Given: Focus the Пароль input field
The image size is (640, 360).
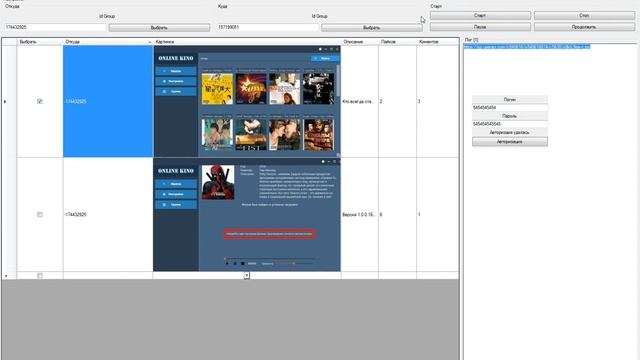Looking at the screenshot, I should [x=510, y=124].
